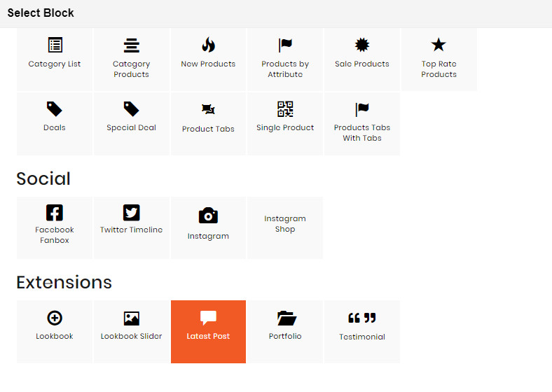Click the Lookbook label text
Image resolution: width=552 pixels, height=392 pixels.
pos(55,336)
